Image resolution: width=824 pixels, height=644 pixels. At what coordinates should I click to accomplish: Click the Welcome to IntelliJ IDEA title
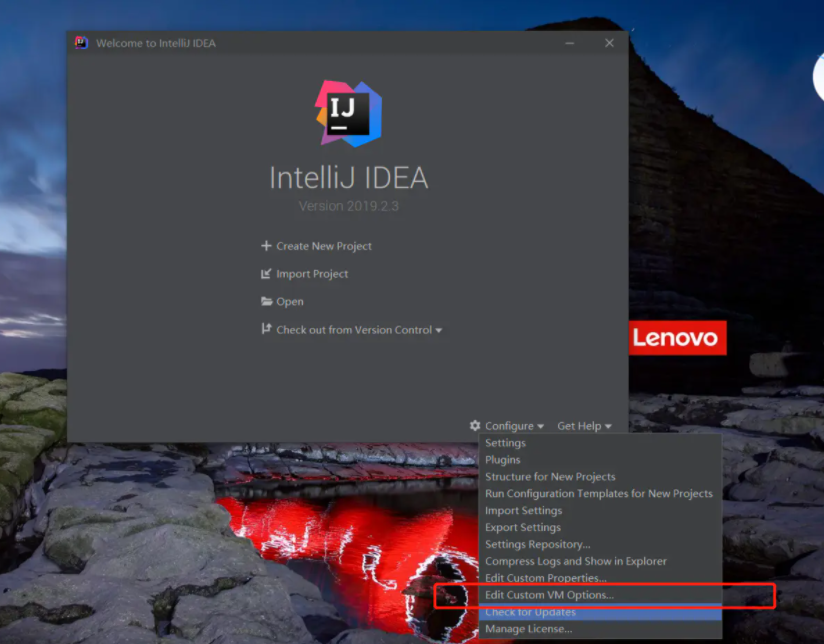tap(156, 43)
